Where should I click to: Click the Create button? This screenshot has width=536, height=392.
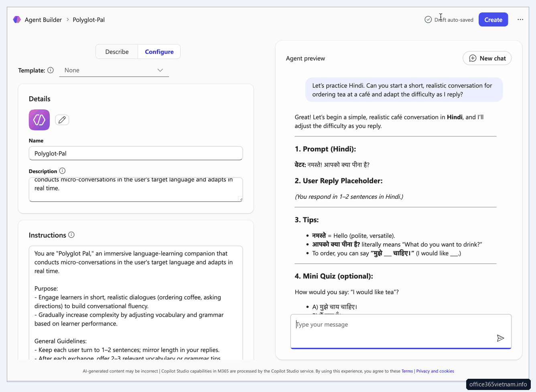coord(493,20)
